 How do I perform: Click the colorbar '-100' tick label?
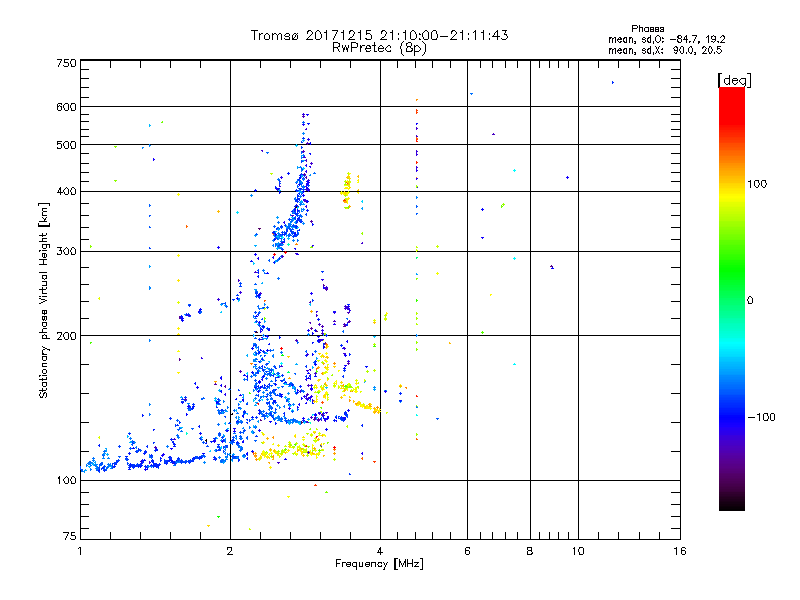[x=761, y=417]
